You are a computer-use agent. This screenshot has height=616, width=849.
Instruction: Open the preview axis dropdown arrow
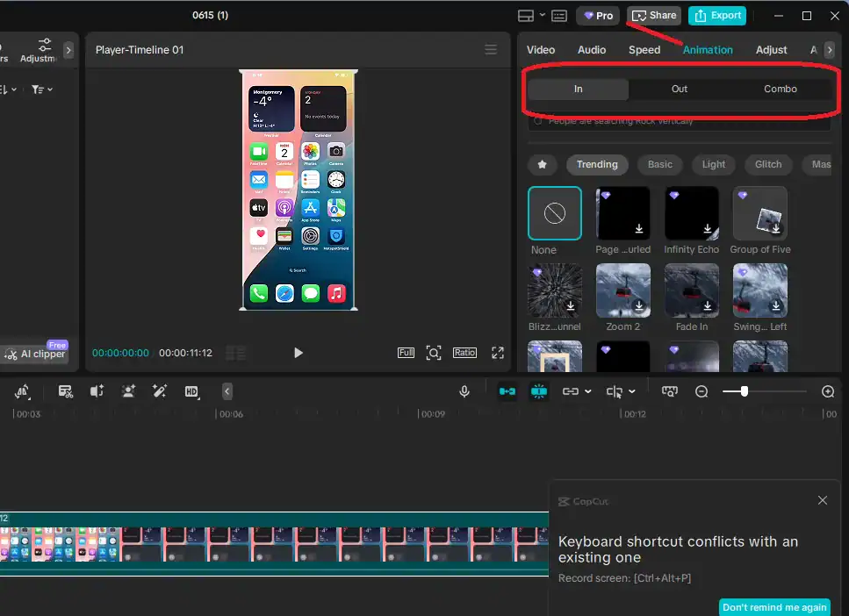click(x=631, y=391)
